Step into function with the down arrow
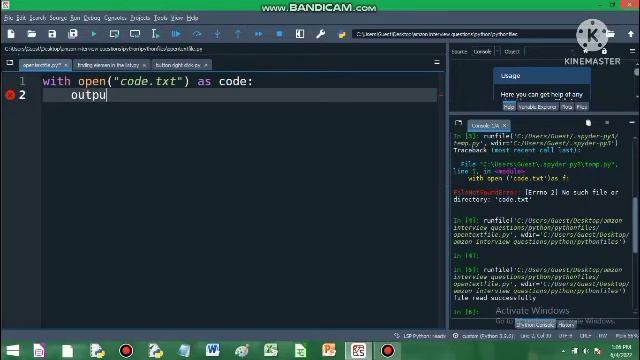Screen dimensions: 640x360 pos(217,34)
